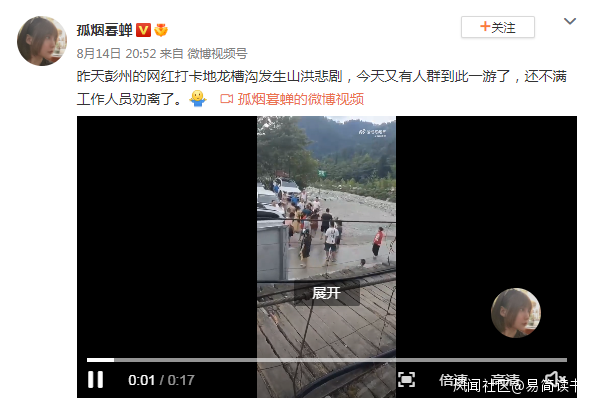Screen dimensions: 597x407
Task: Click the shrugging emoji in post text
Action: pos(198,99)
